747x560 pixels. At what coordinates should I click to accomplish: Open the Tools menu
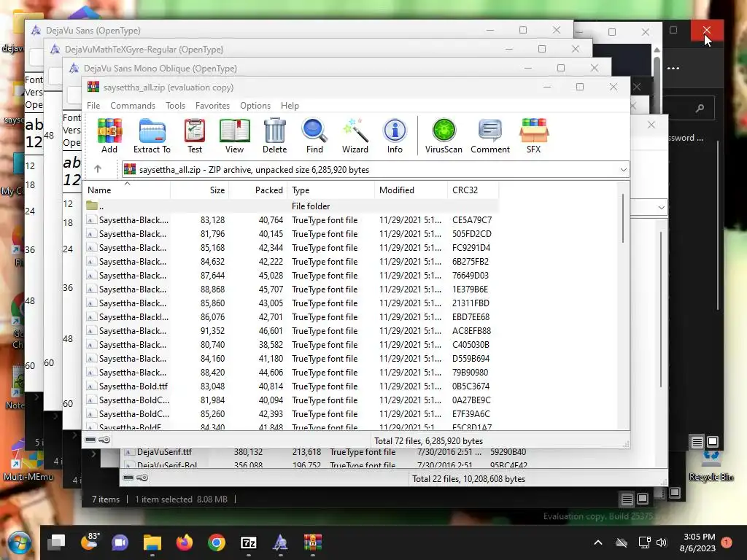click(x=175, y=105)
